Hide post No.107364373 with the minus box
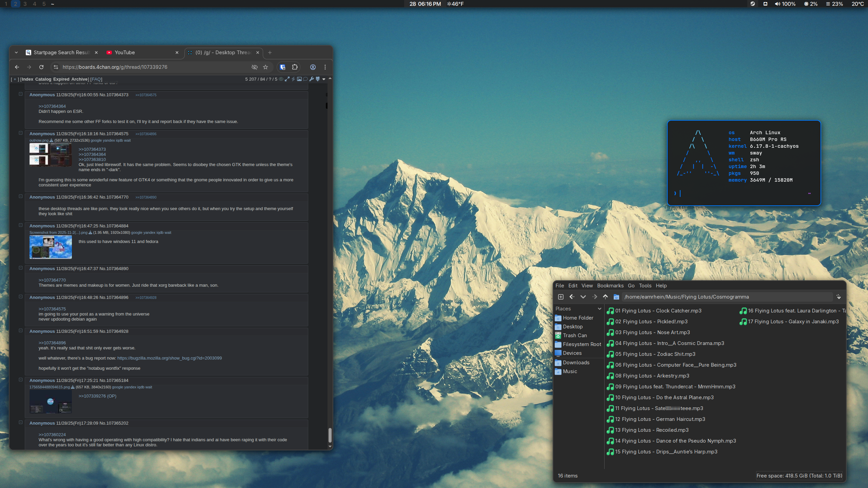The height and width of the screenshot is (488, 868). point(21,94)
